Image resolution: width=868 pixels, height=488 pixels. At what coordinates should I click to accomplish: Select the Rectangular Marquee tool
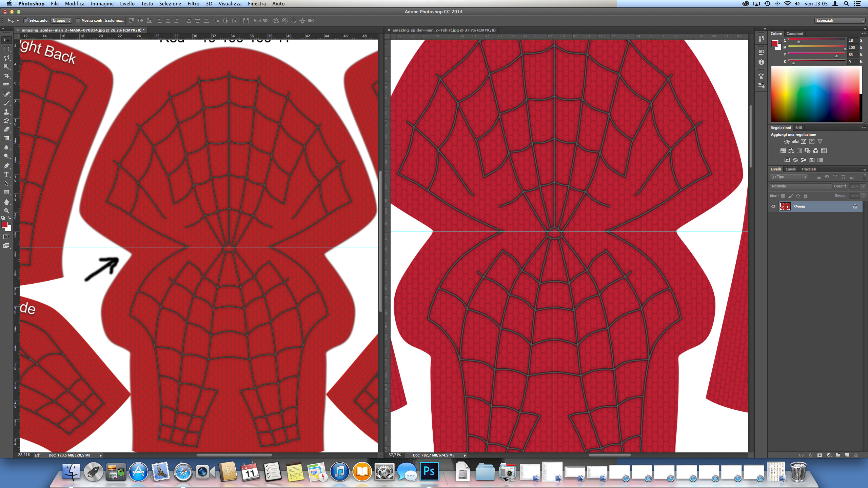click(6, 49)
